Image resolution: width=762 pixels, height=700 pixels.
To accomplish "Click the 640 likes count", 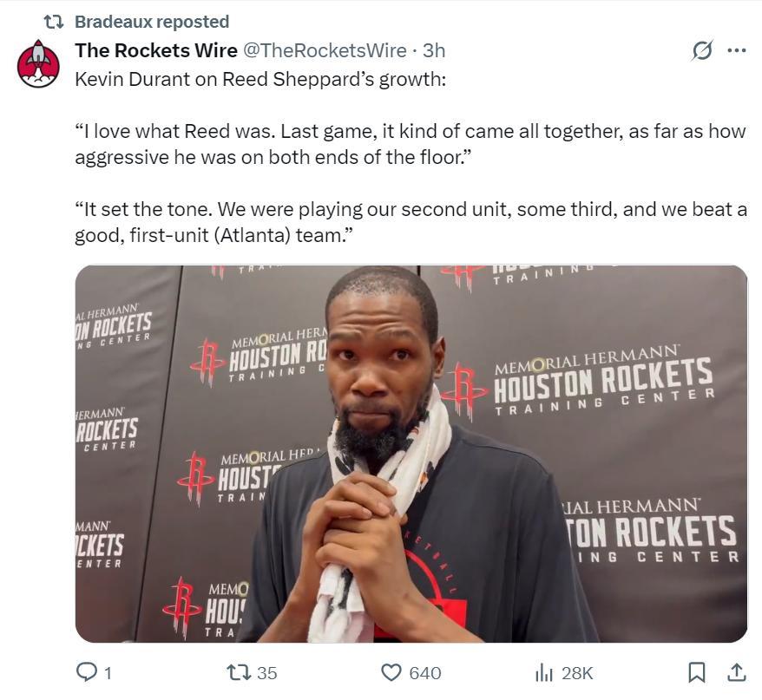I will [x=424, y=673].
